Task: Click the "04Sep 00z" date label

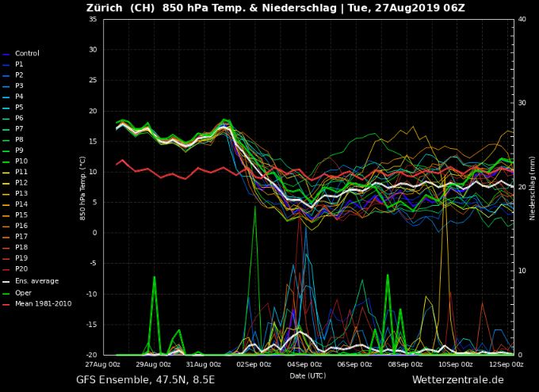Action: [304, 364]
